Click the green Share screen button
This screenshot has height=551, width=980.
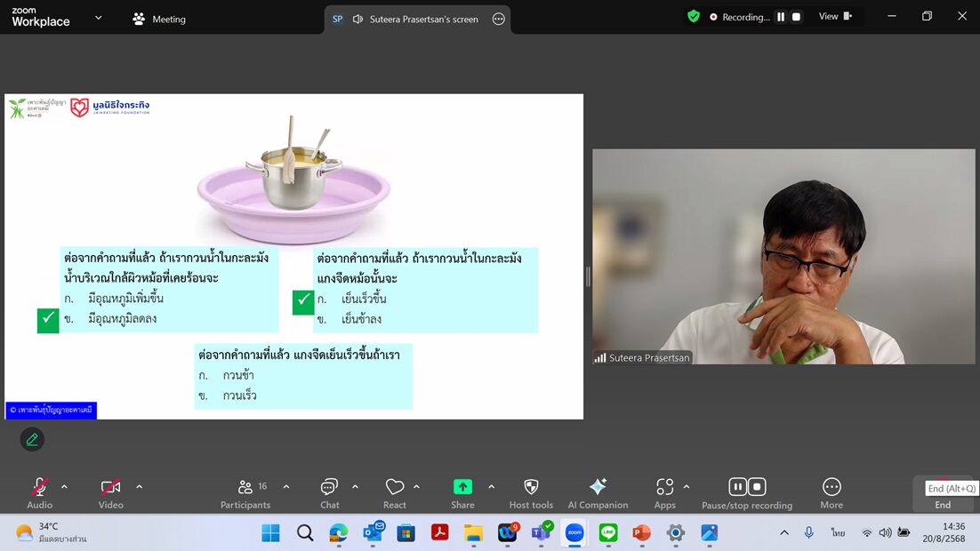click(x=462, y=487)
